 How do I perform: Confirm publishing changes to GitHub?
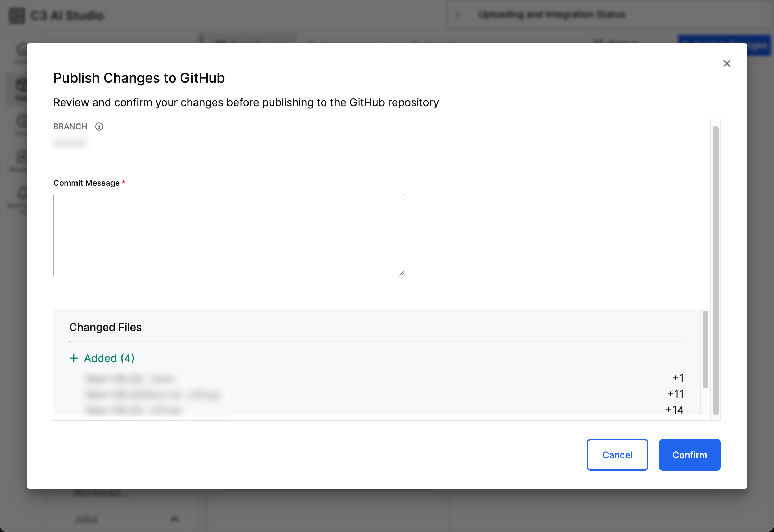click(689, 455)
